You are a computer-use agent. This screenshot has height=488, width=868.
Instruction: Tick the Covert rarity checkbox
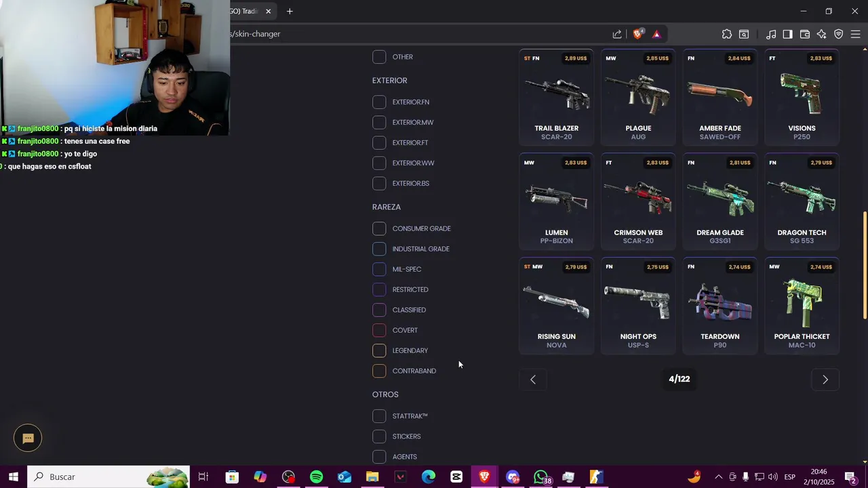(x=380, y=330)
